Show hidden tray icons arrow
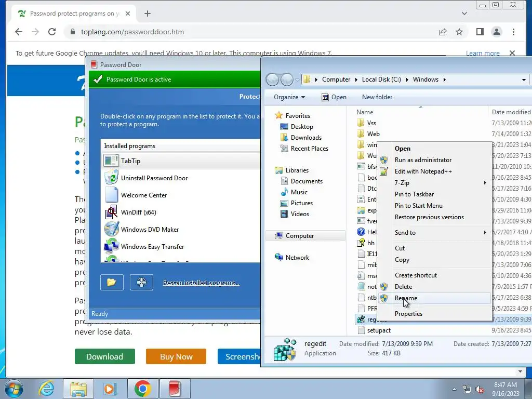Screen dimensions: 532x399 (454, 389)
